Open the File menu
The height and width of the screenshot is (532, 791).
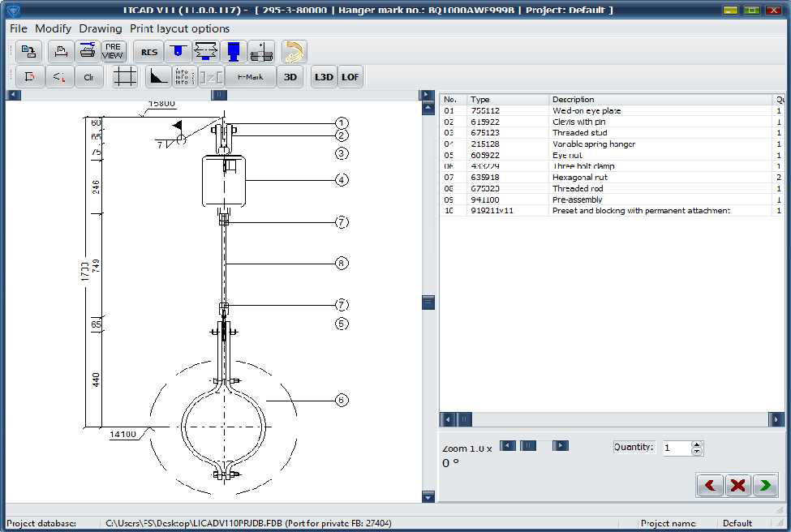[x=18, y=28]
